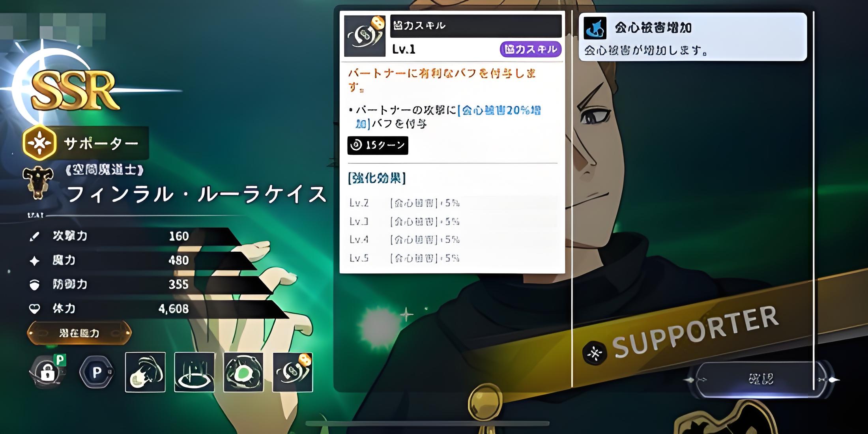Image resolution: width=868 pixels, height=434 pixels.
Task: Select the first attack skill icon
Action: tap(145, 372)
